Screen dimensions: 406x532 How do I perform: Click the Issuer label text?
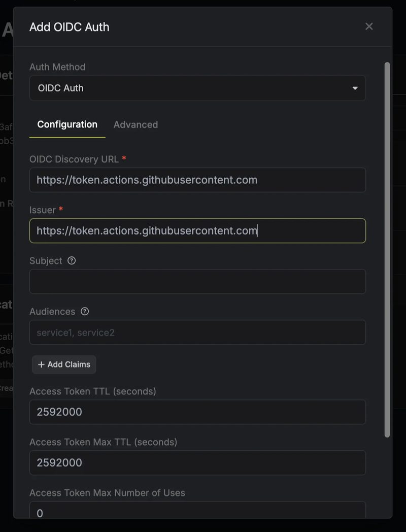[43, 210]
